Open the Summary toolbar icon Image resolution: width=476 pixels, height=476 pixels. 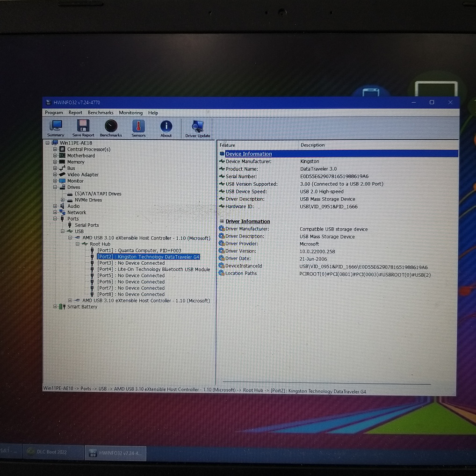[x=56, y=128]
